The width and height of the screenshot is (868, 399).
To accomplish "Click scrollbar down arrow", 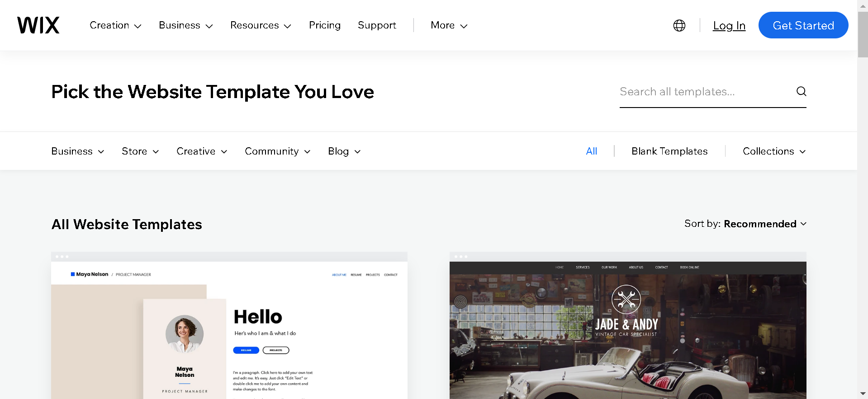I will pyautogui.click(x=863, y=394).
